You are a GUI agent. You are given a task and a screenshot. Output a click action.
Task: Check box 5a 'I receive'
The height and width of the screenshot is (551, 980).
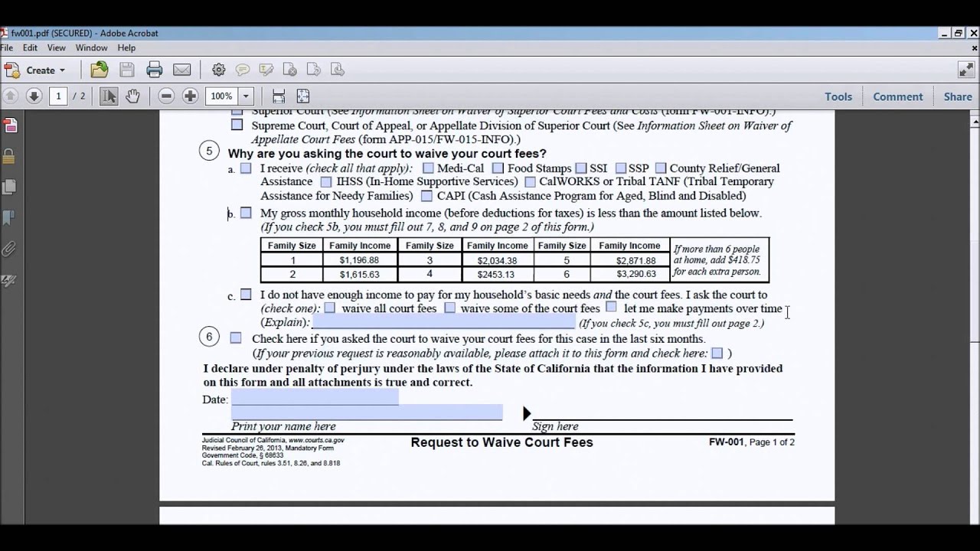246,168
